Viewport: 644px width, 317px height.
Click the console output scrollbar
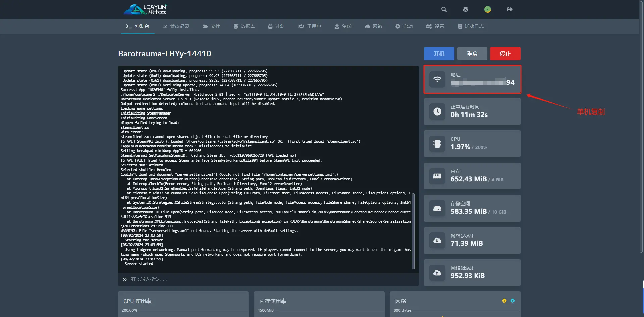(x=413, y=231)
